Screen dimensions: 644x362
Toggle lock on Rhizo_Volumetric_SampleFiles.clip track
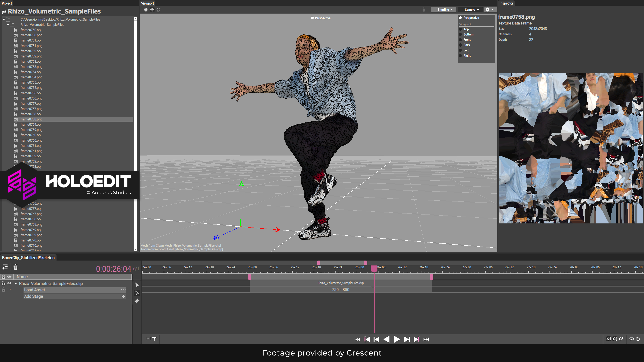[x=4, y=283]
